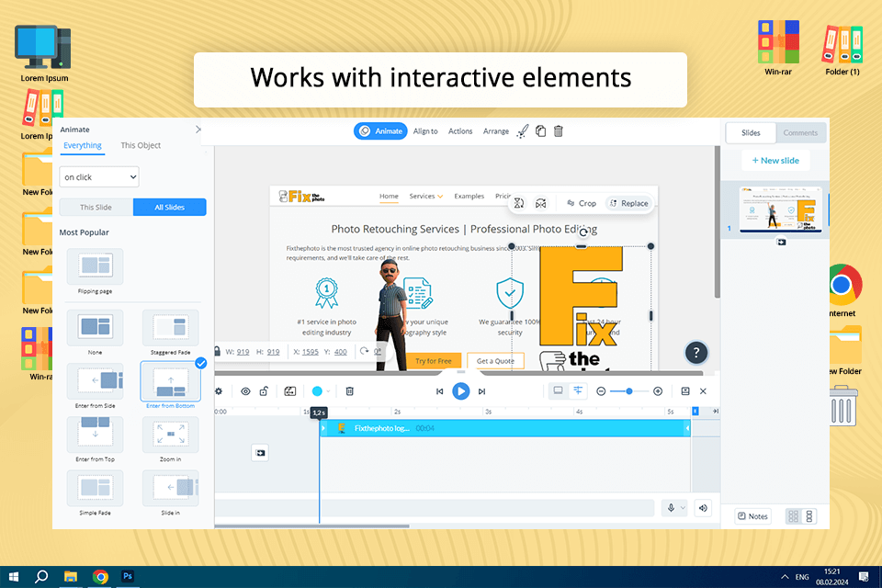Switch to advanced timeline view icon

click(x=578, y=390)
